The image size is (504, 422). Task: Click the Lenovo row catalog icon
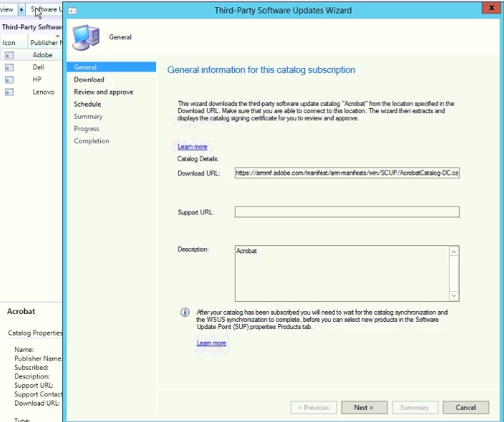tap(9, 92)
